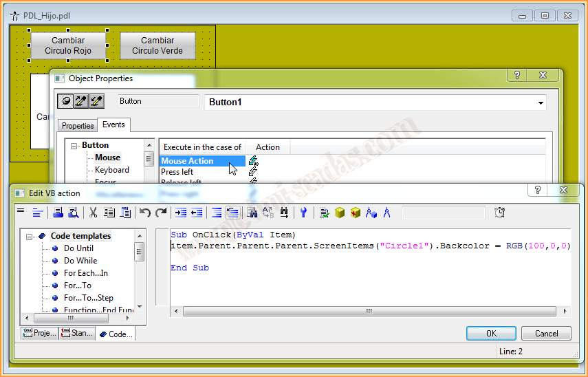Switch to the Properties tab
The image size is (588, 377).
click(x=78, y=126)
